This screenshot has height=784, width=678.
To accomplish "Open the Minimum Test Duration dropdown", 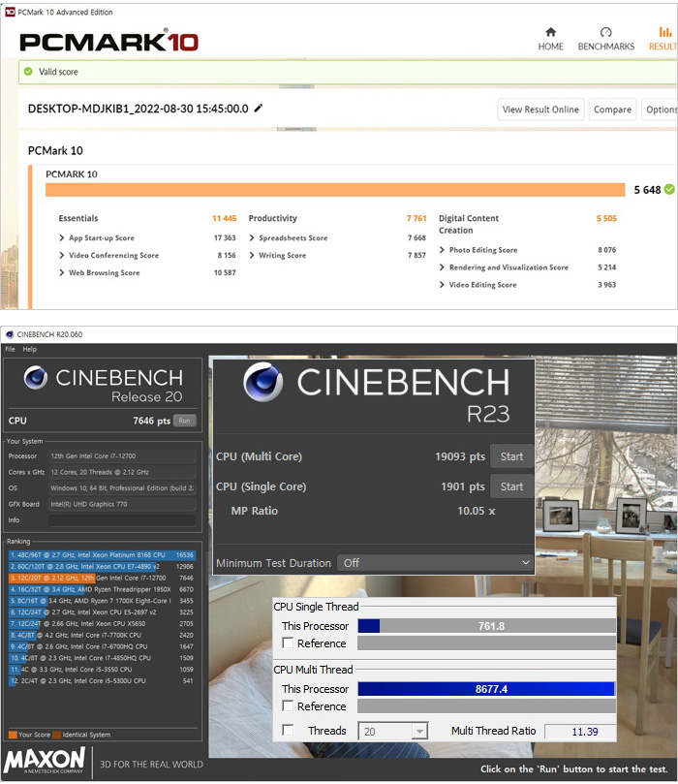I will pyautogui.click(x=435, y=563).
